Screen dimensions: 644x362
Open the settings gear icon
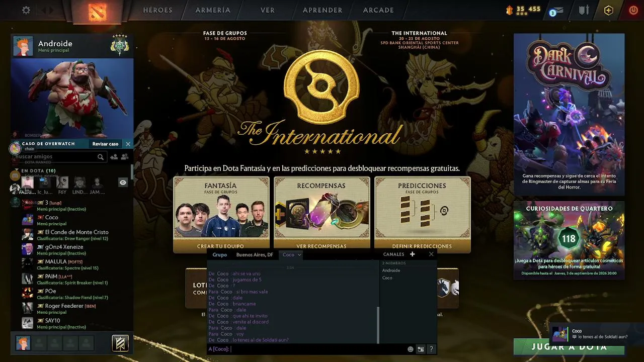point(26,10)
